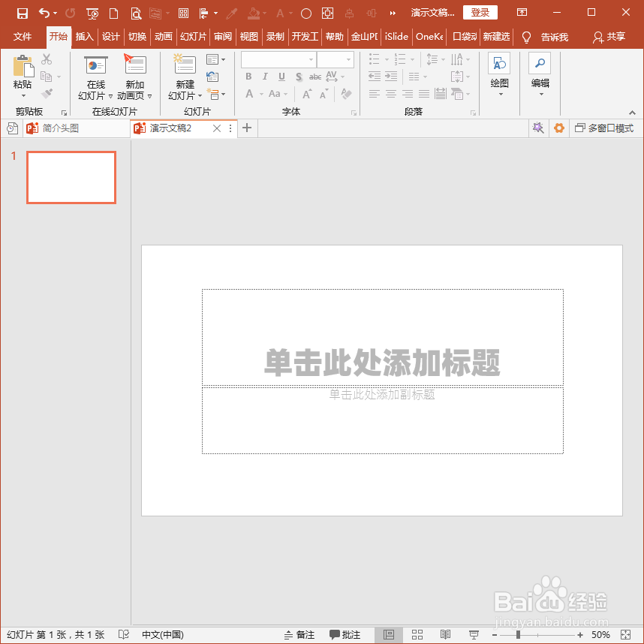Click the Login (登录) button
644x644 pixels.
tap(480, 13)
